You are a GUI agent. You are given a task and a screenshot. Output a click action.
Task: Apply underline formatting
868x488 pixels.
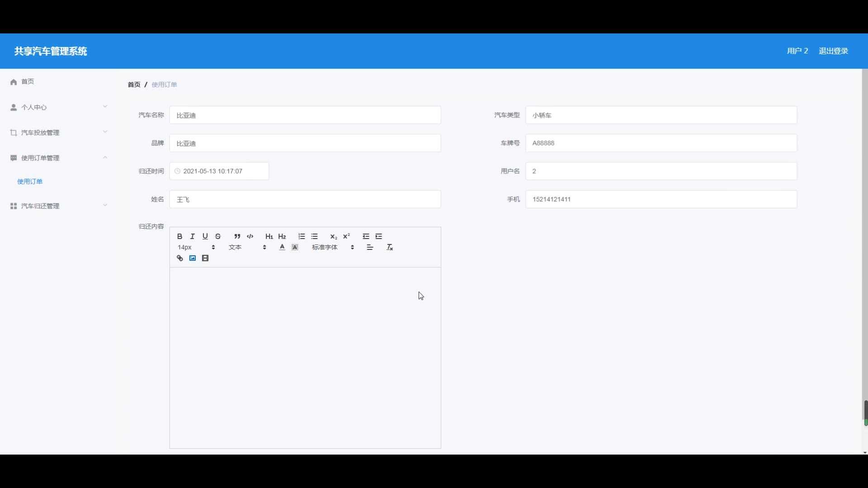point(205,236)
